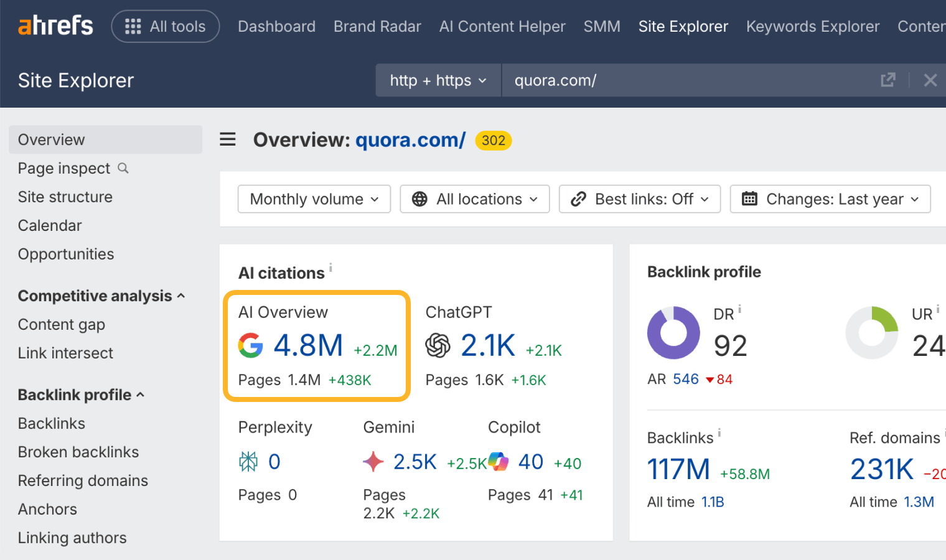Open the 117M backlinks value

coord(678,469)
